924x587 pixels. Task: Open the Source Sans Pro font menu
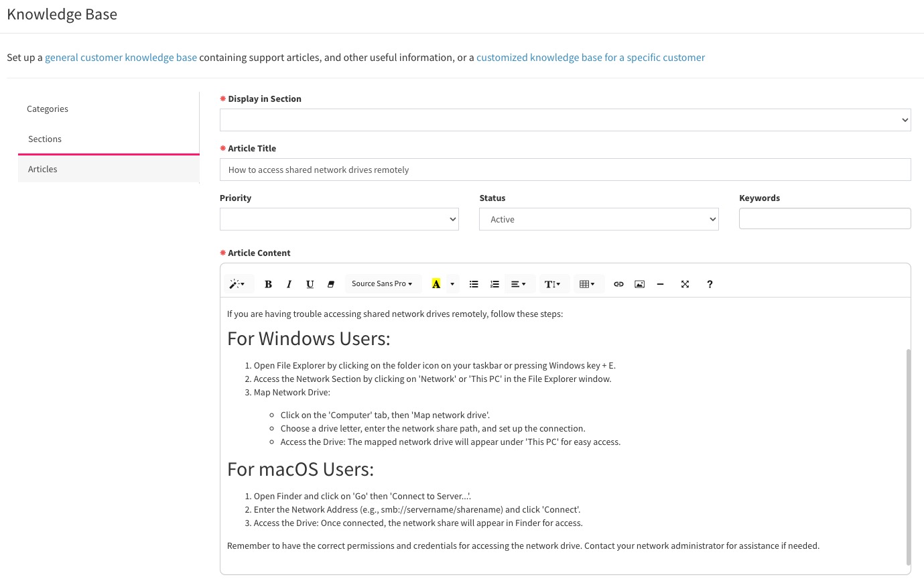382,284
